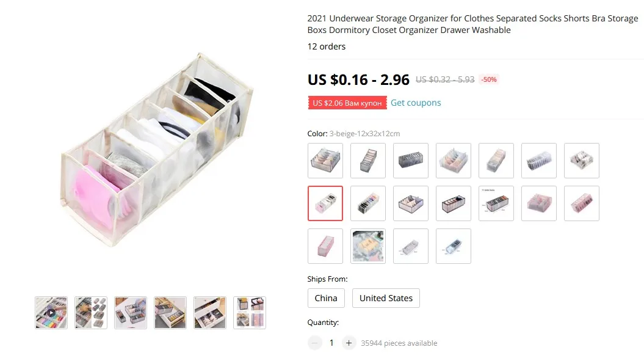Viewport: 644px width, 361px height.
Task: Click the quantity number field
Action: point(331,343)
